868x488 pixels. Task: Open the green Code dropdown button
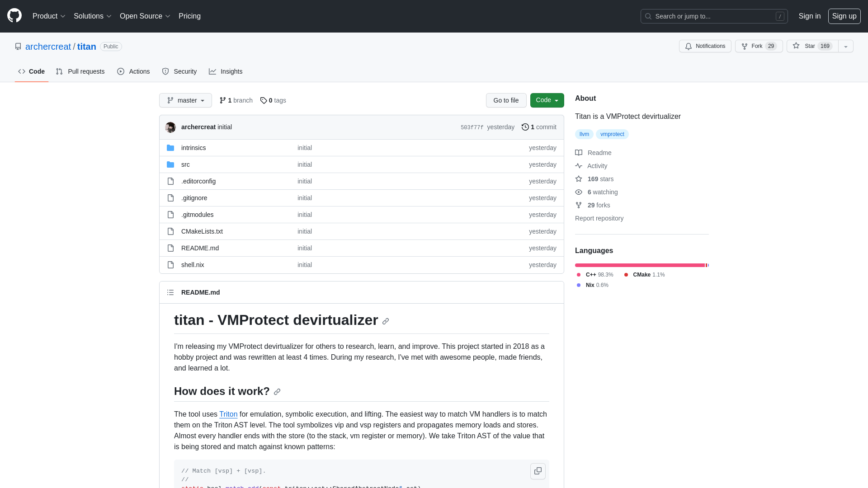(547, 100)
